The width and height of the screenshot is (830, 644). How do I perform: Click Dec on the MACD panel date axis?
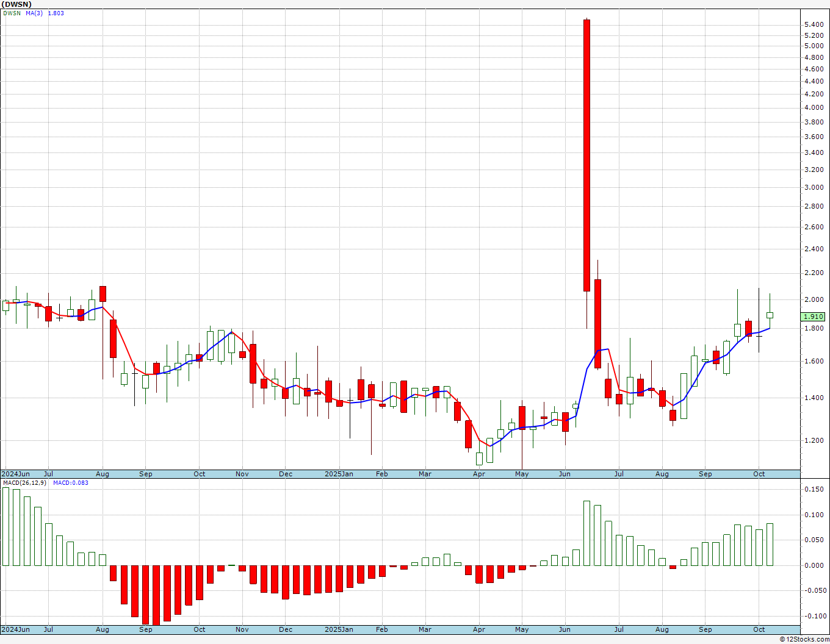[286, 629]
